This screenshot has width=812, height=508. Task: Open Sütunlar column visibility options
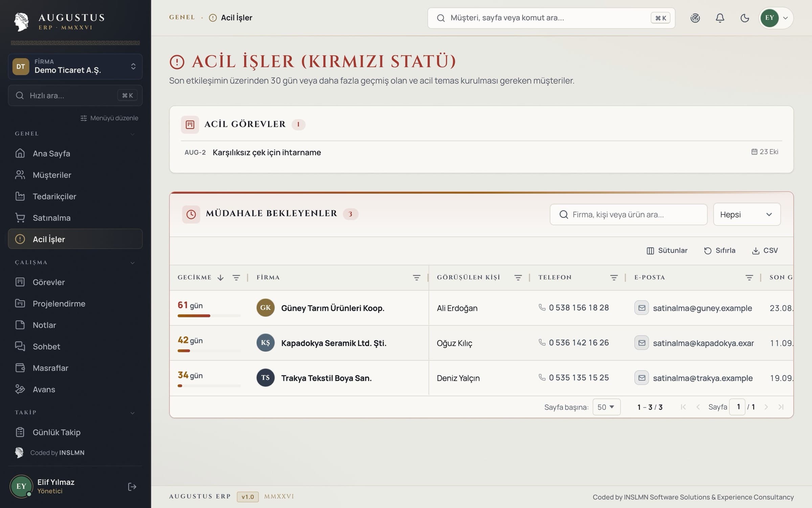667,251
